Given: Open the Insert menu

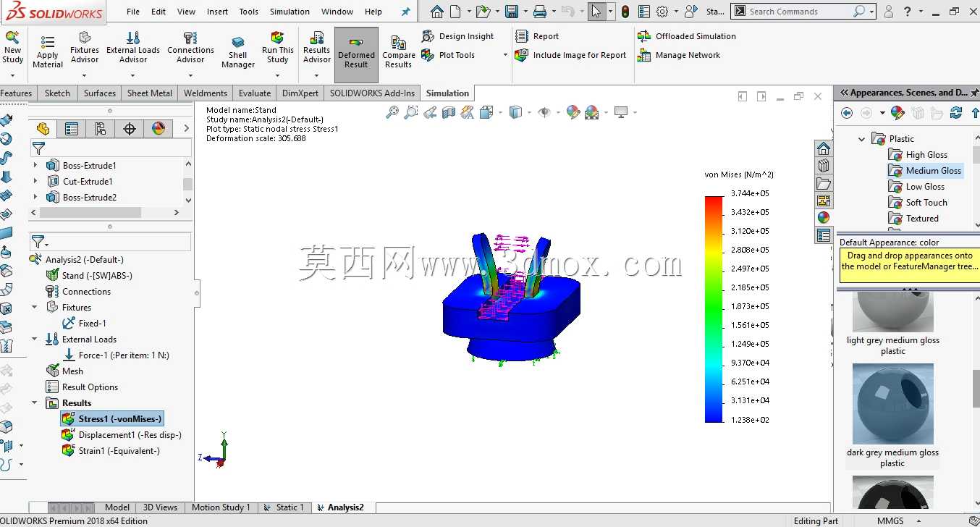Looking at the screenshot, I should coord(217,12).
